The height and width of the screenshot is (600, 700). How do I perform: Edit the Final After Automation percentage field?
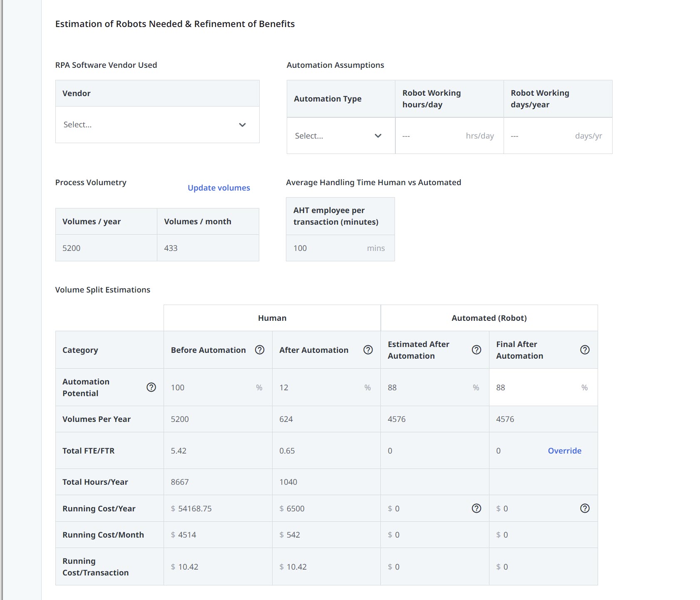click(543, 387)
